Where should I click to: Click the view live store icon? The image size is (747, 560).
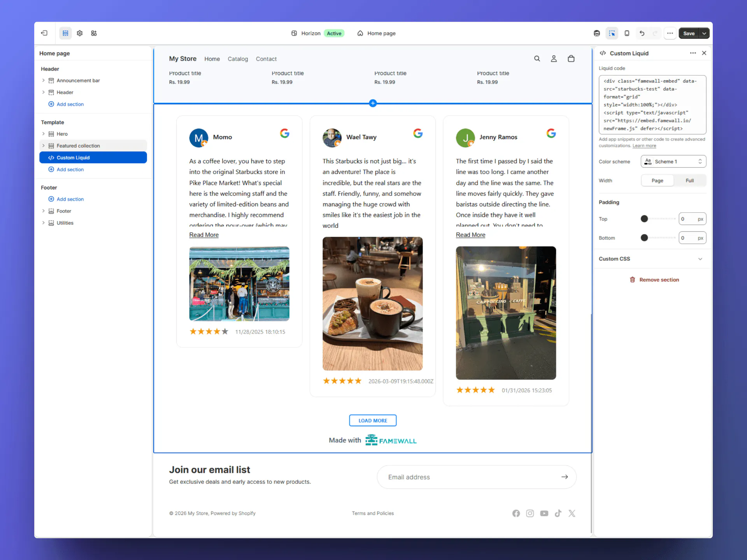tap(597, 33)
